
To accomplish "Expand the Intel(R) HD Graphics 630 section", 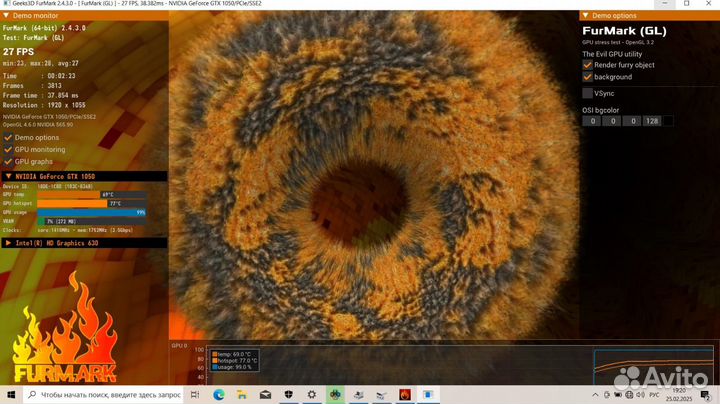I will coord(8,242).
